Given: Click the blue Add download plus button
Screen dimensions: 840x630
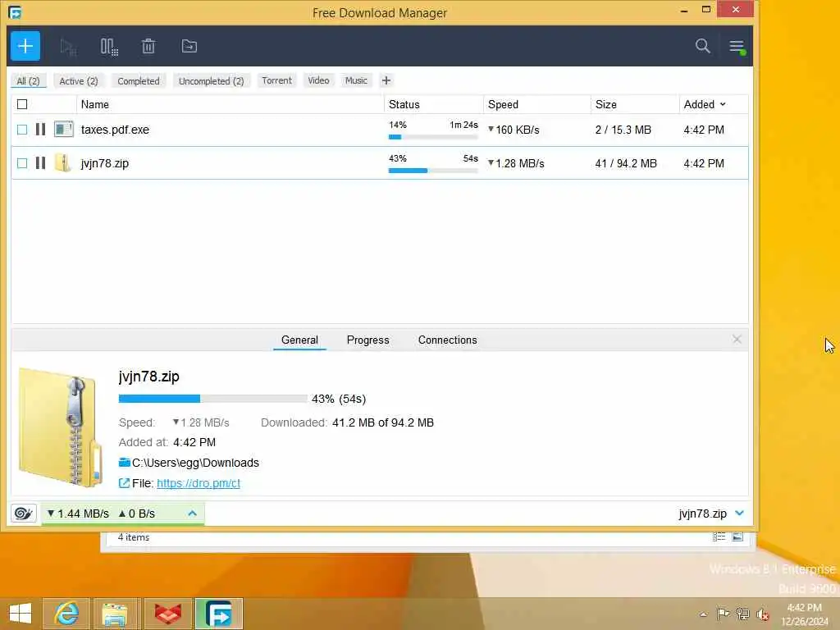Looking at the screenshot, I should coord(25,46).
